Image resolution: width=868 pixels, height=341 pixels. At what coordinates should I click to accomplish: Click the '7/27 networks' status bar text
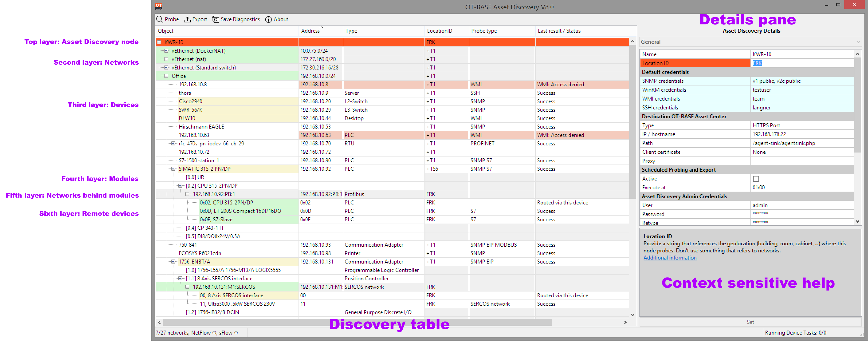tap(172, 333)
